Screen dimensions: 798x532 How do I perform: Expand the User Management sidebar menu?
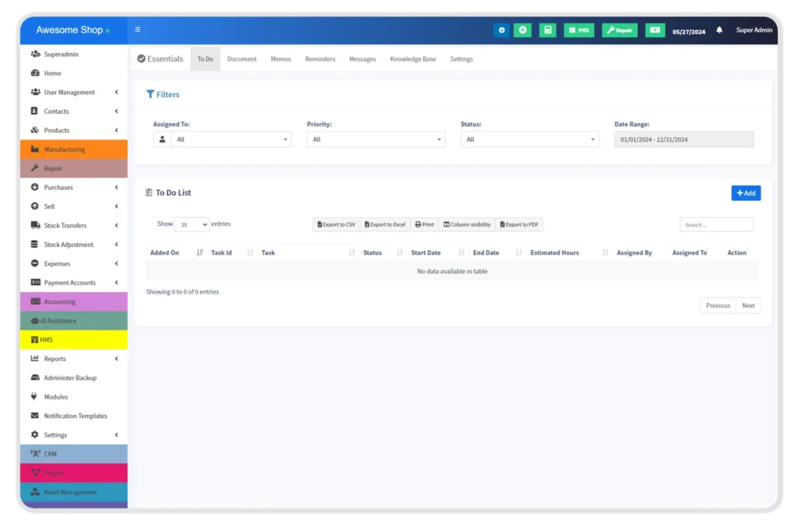[x=69, y=93]
